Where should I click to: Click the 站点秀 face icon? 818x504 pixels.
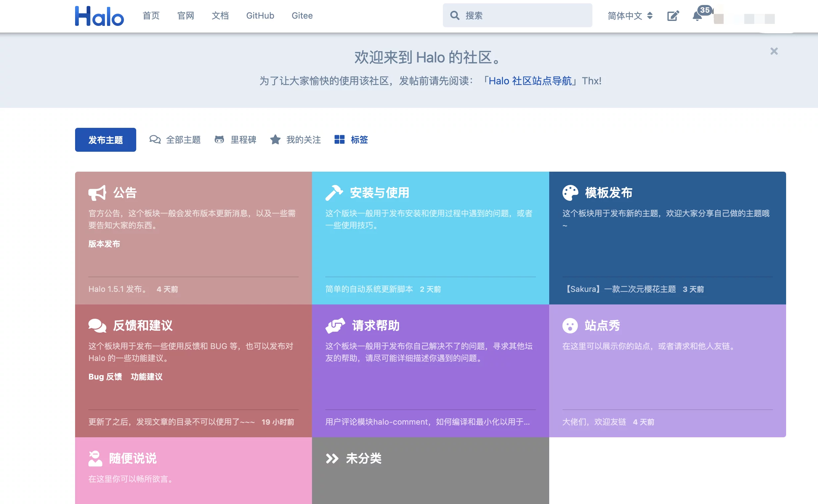570,326
